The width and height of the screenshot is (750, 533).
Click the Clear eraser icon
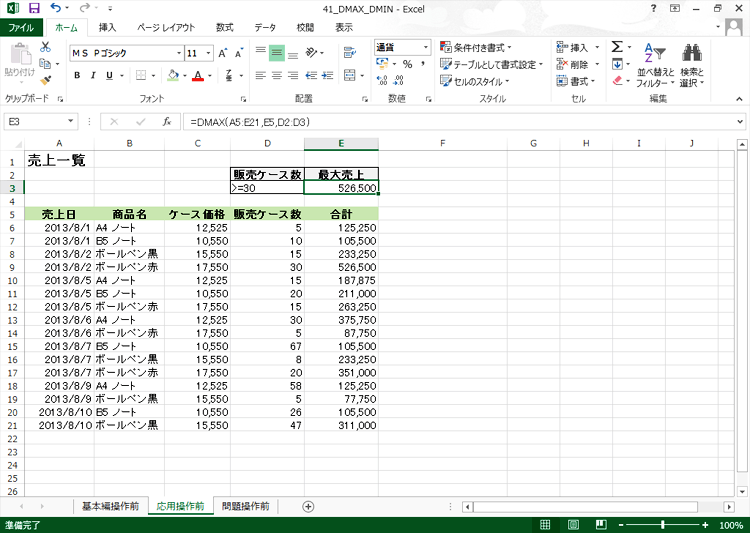(x=617, y=80)
